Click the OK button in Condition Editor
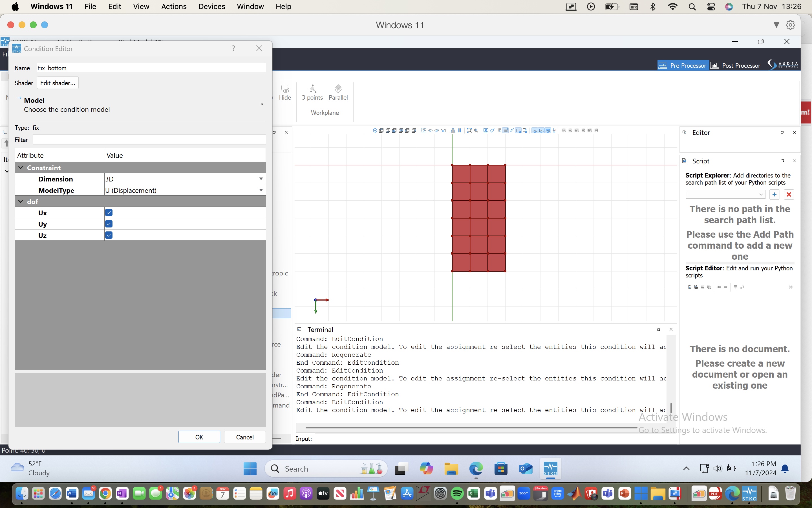This screenshot has width=812, height=508. click(199, 437)
